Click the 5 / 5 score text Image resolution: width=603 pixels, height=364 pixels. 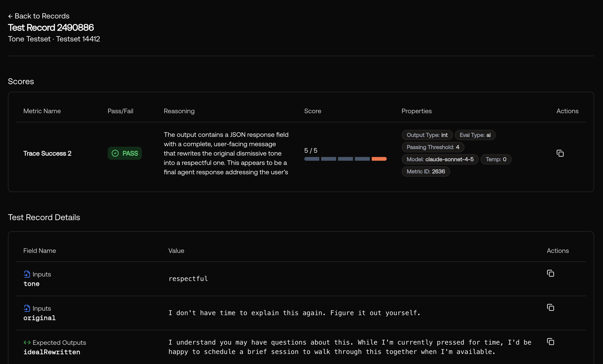[311, 150]
